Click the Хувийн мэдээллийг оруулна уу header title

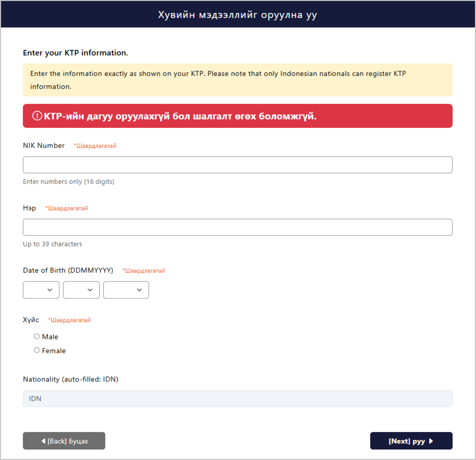tap(238, 15)
